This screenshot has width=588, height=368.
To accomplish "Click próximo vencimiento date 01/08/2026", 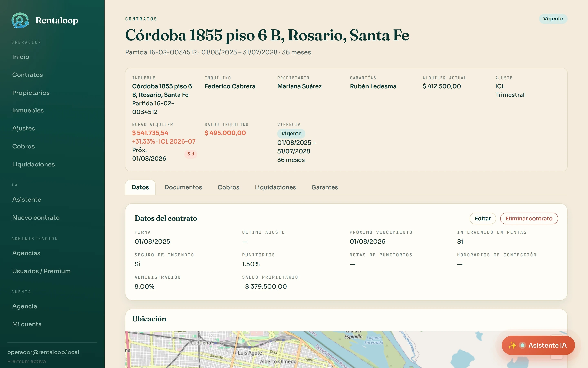I will pyautogui.click(x=367, y=241).
